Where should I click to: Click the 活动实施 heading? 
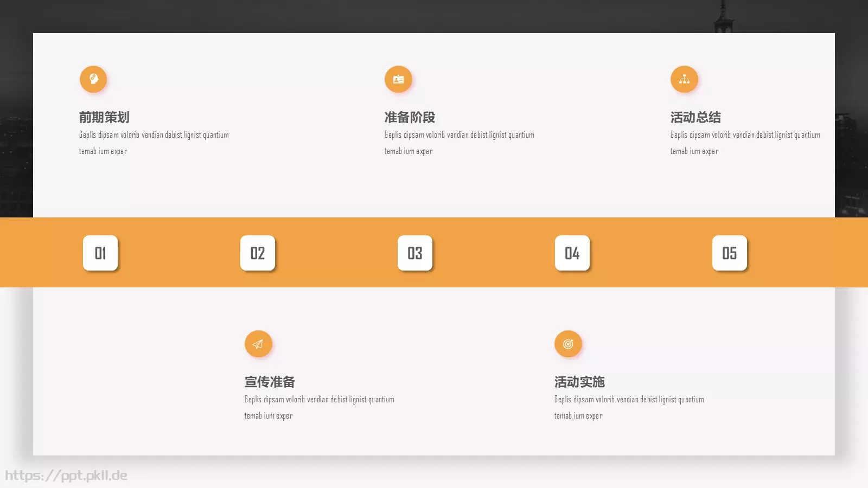tap(579, 382)
